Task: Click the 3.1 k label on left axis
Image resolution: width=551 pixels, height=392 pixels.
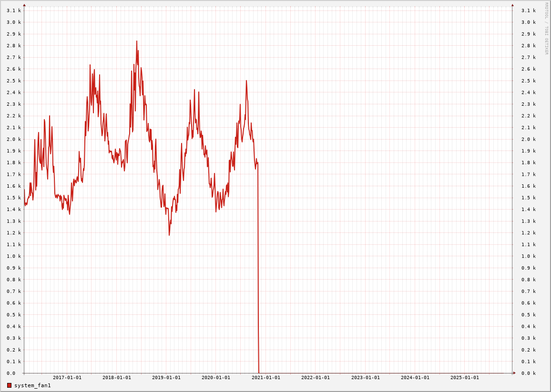Action: 14,10
